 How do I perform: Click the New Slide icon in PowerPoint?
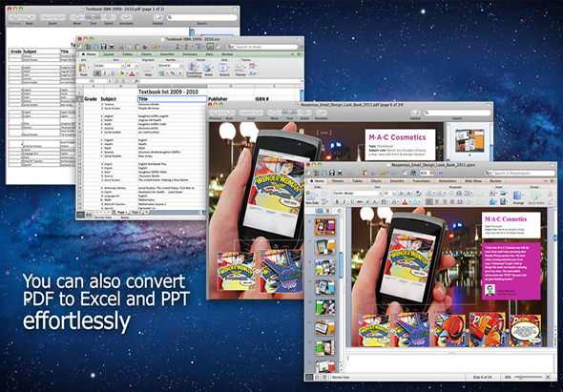tap(310, 196)
